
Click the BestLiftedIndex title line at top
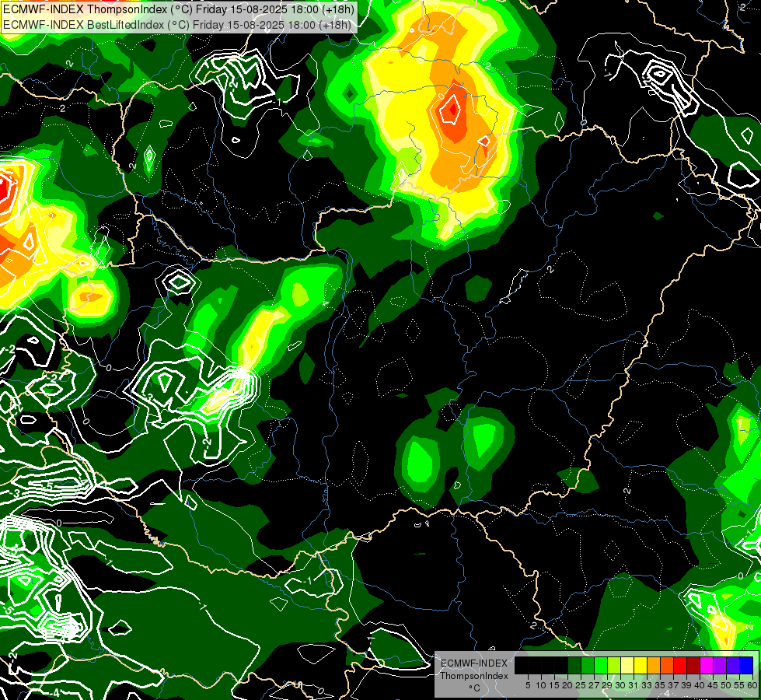[x=177, y=25]
